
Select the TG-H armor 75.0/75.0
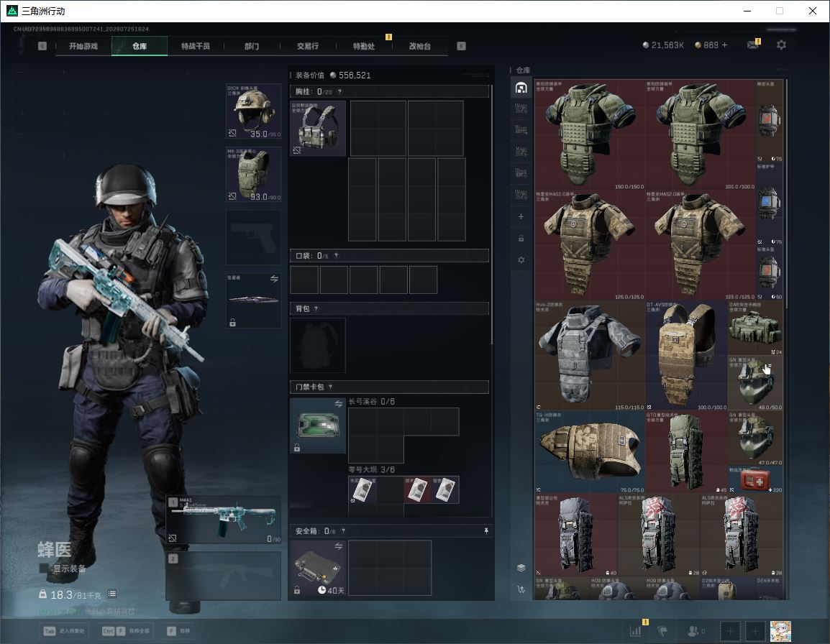click(590, 452)
